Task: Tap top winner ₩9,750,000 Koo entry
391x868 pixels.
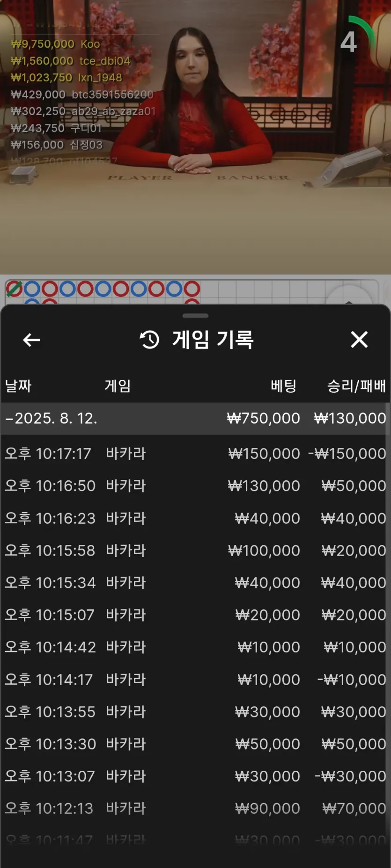Action: click(55, 44)
